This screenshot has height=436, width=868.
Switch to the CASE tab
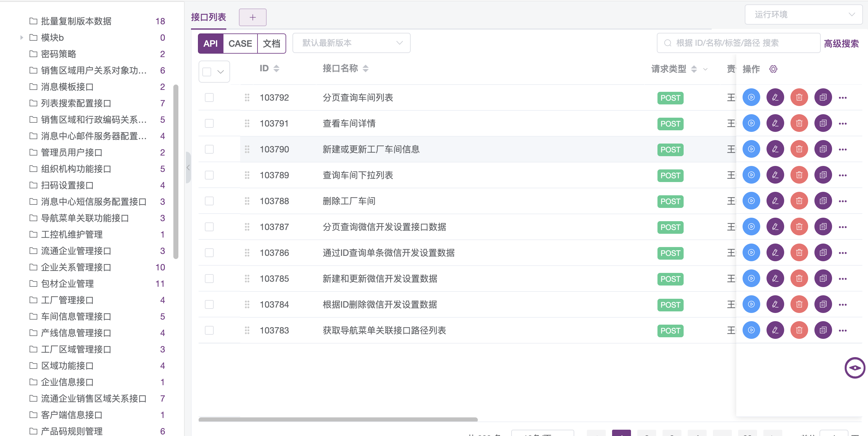(240, 44)
